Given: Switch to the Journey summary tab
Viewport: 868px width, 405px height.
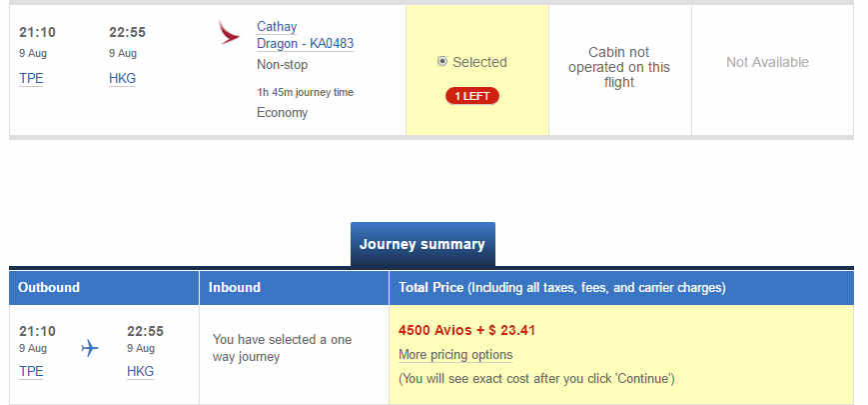Looking at the screenshot, I should click(x=423, y=245).
